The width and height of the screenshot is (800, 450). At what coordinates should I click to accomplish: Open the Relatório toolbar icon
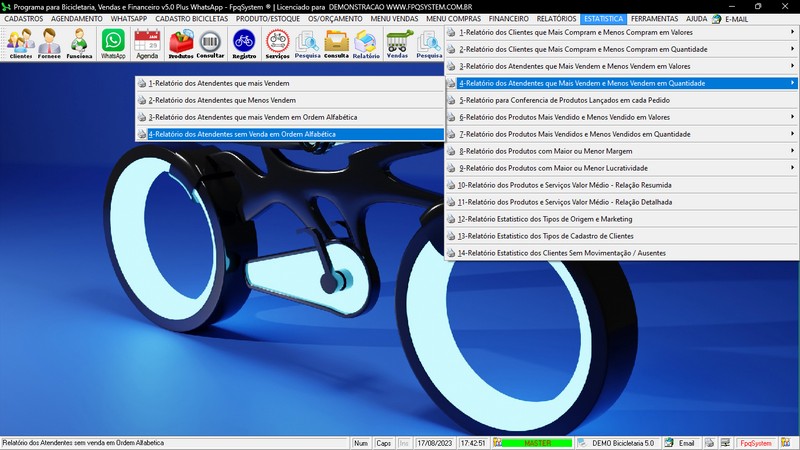(366, 44)
